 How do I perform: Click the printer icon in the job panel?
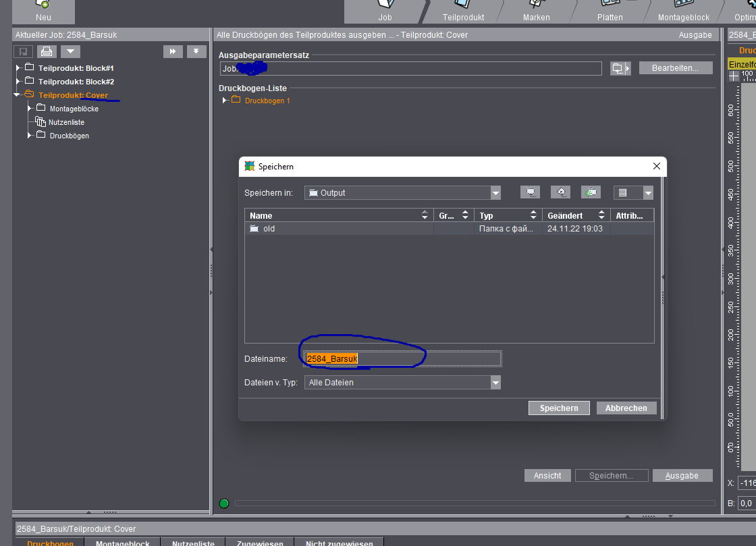point(46,51)
